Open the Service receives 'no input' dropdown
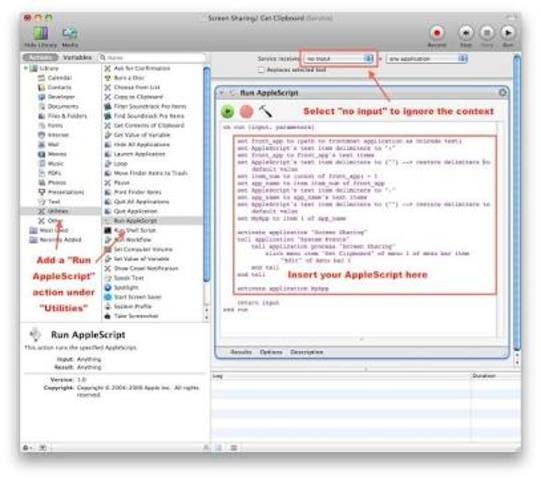This screenshot has width=541, height=480. click(x=338, y=59)
